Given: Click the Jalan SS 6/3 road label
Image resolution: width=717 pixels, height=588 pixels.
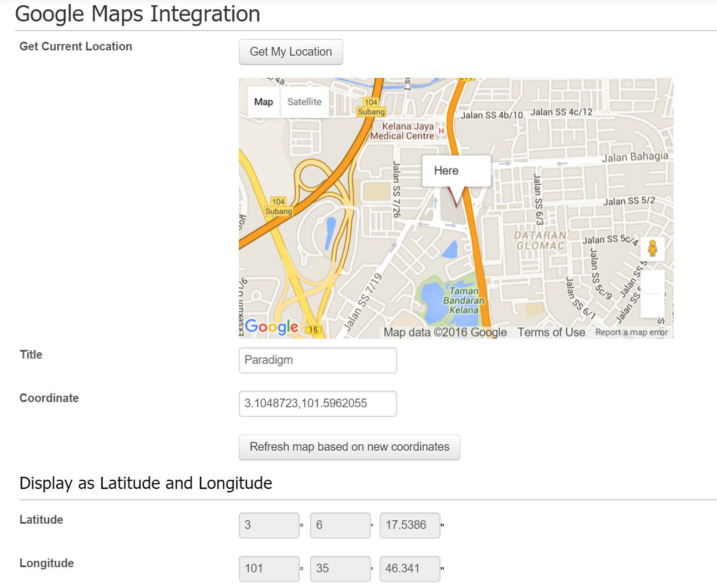Looking at the screenshot, I should pyautogui.click(x=538, y=199).
